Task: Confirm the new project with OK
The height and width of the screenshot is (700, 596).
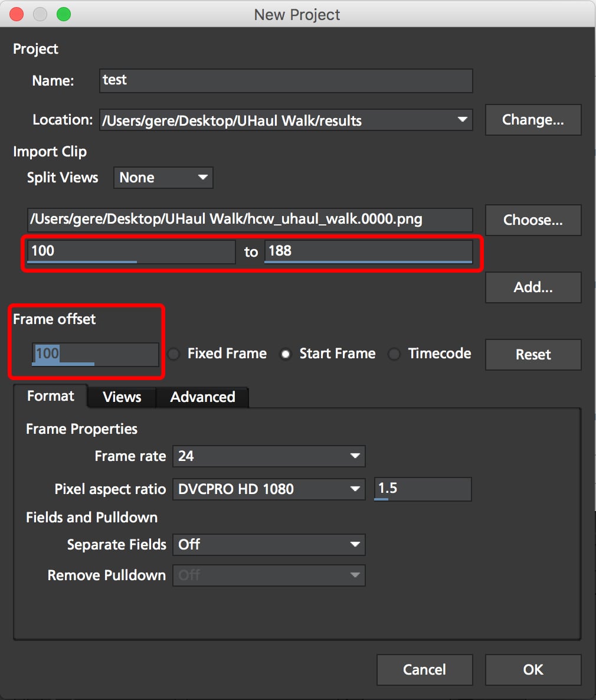Action: [x=533, y=670]
